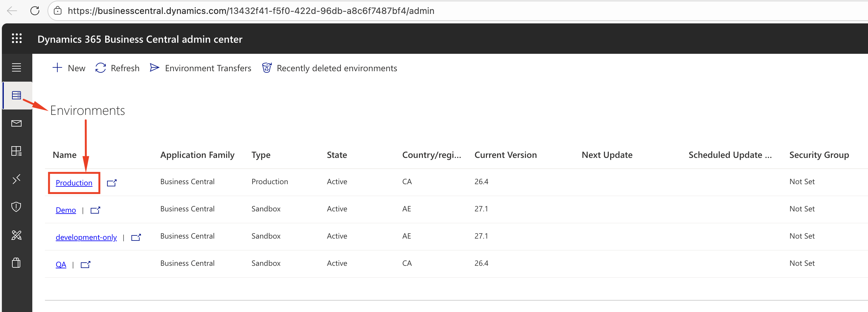Open the shopping bag sidebar icon
868x312 pixels.
pyautogui.click(x=16, y=263)
